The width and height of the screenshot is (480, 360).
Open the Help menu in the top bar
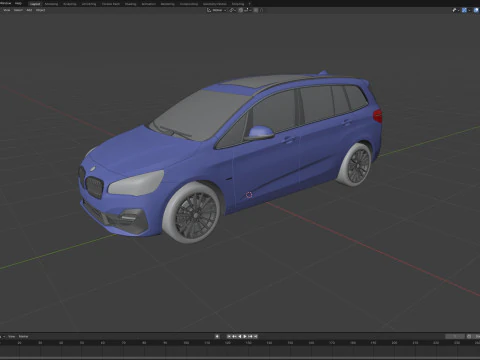[x=18, y=3]
